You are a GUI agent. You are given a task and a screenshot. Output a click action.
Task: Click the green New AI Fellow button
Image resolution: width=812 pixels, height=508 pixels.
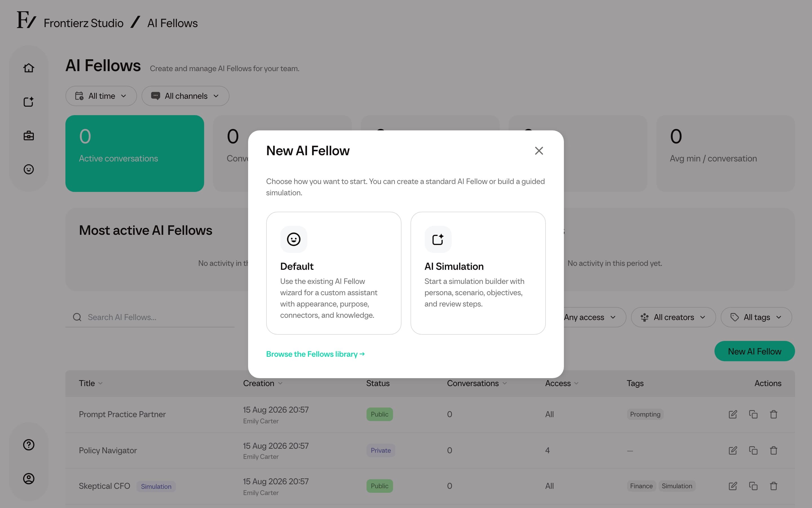click(x=754, y=351)
